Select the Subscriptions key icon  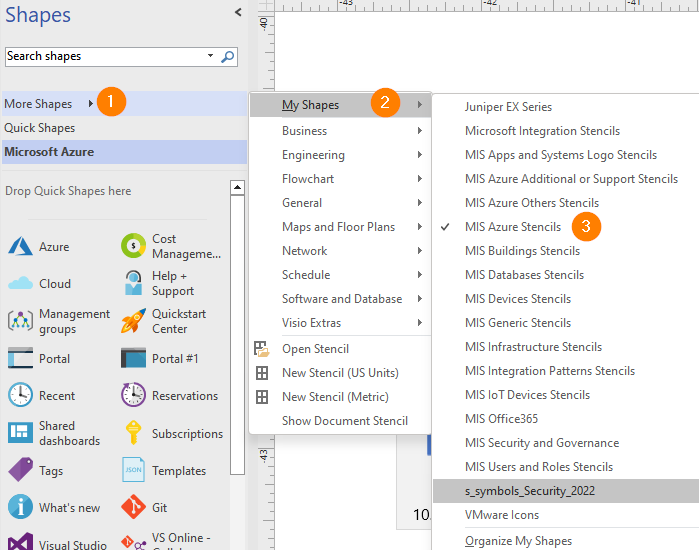[x=133, y=432]
